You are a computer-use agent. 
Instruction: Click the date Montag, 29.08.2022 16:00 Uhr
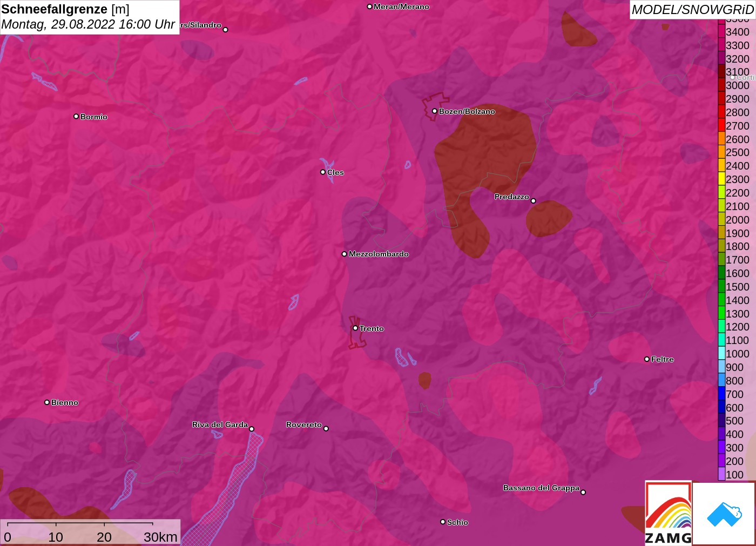(x=88, y=24)
